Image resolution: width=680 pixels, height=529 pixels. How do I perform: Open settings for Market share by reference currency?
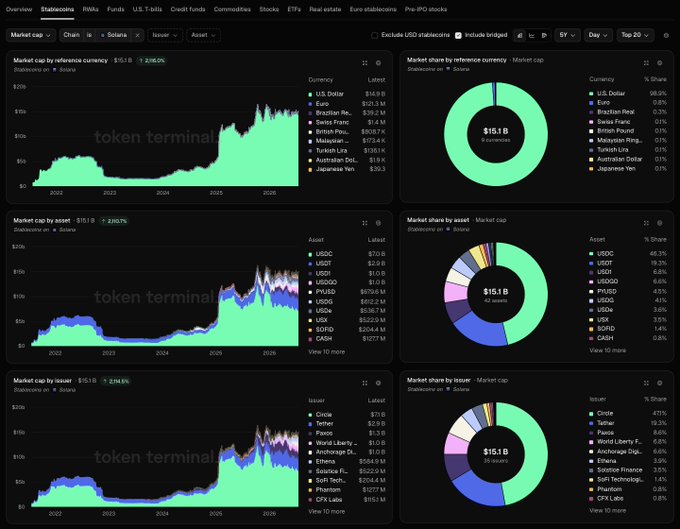click(x=660, y=63)
